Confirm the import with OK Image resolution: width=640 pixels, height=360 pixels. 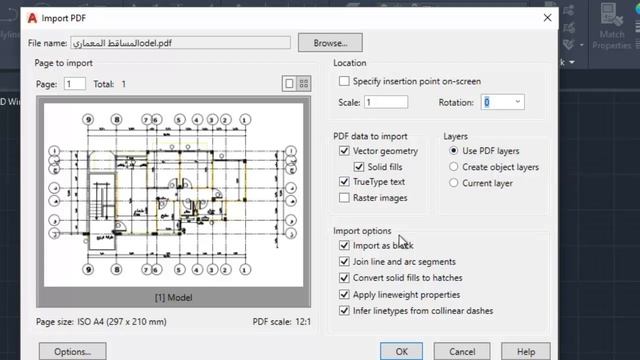click(401, 351)
